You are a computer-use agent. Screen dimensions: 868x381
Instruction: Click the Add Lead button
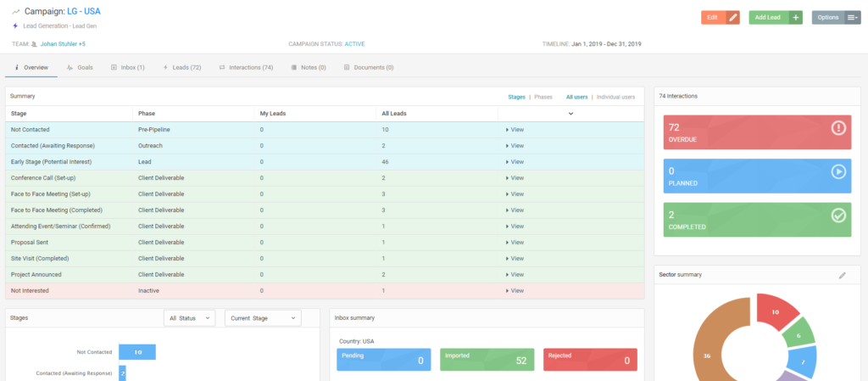(776, 17)
